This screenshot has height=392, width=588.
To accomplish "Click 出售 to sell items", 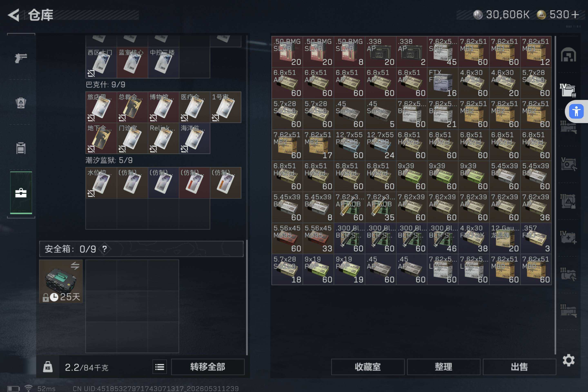I will click(x=519, y=367).
